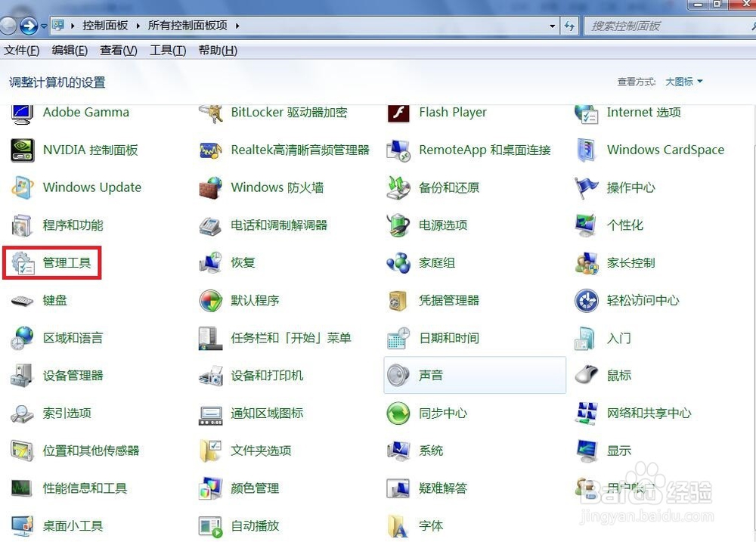Click the 性能信息和工具 link
This screenshot has height=542, width=756.
(x=85, y=488)
